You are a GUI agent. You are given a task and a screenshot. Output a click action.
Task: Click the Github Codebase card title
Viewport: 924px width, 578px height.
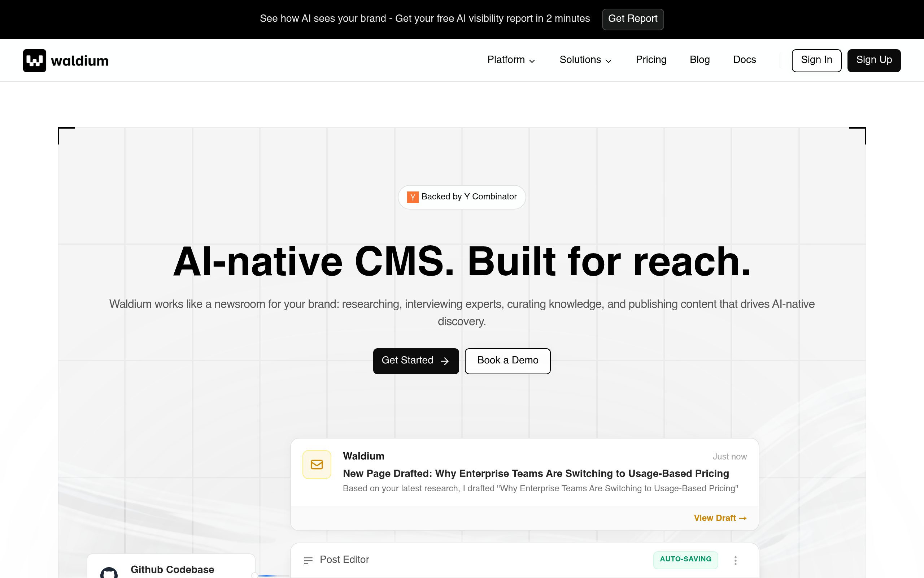172,570
